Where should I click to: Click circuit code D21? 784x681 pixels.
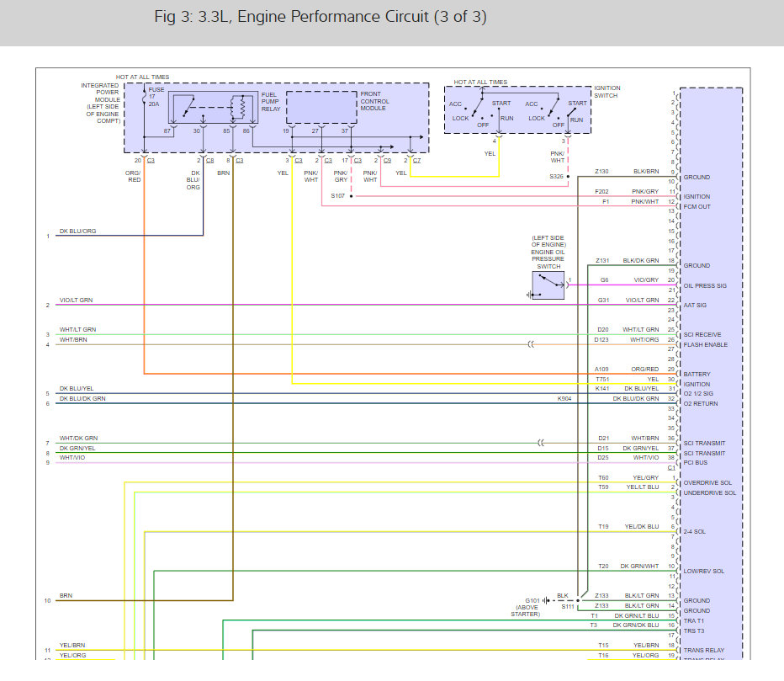(603, 438)
